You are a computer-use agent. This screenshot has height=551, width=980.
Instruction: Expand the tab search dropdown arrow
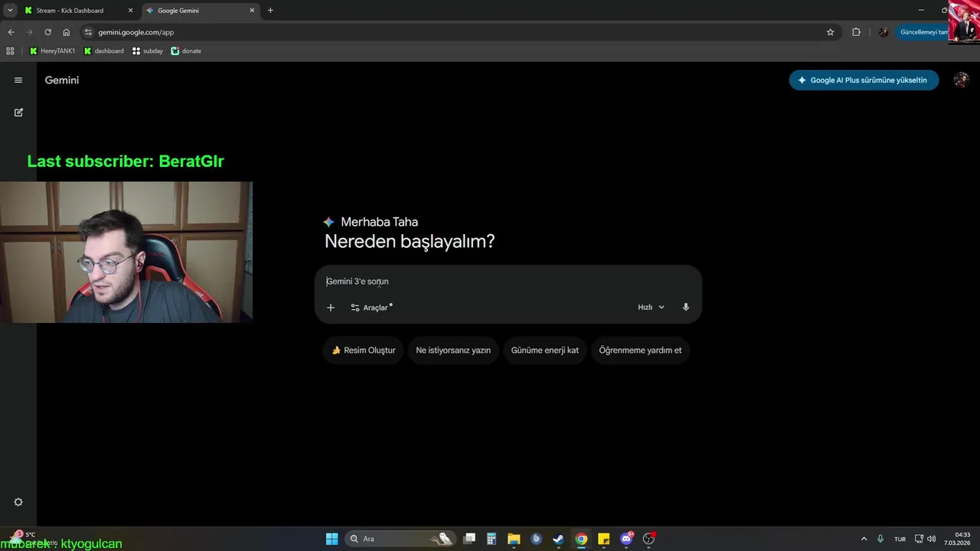click(10, 11)
